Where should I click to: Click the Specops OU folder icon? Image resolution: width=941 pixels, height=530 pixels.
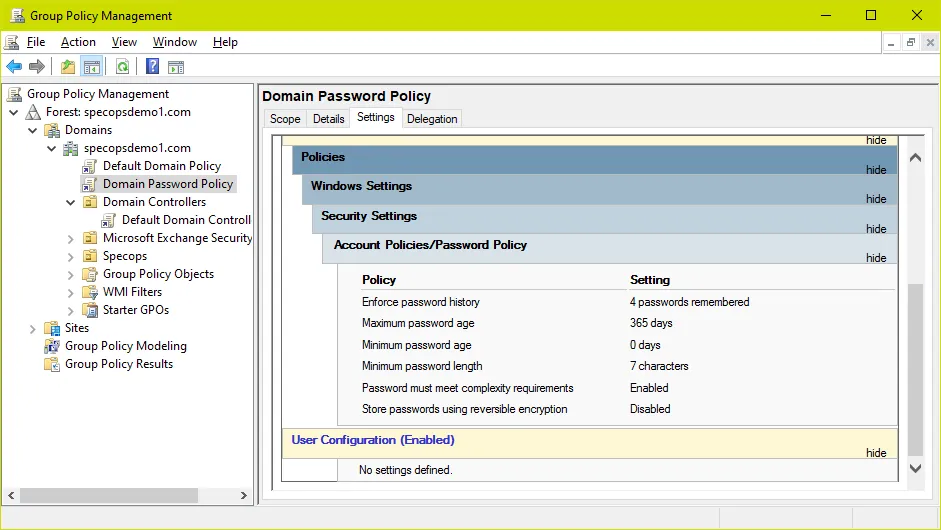click(x=90, y=256)
